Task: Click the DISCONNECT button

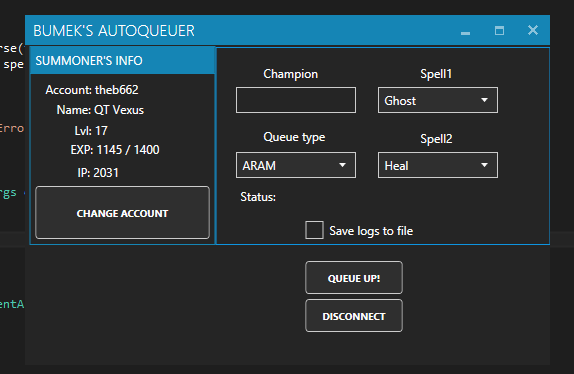Action: 354,316
